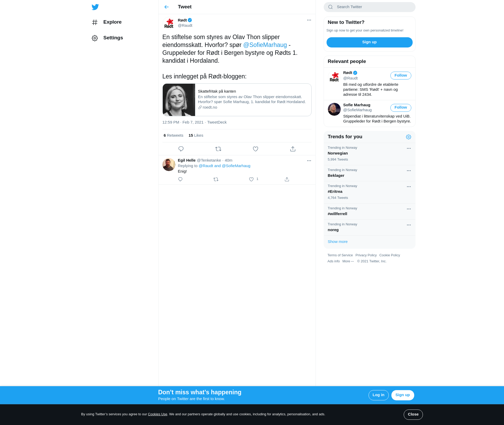Open the noreg trend
The image size is (504, 425).
click(369, 227)
